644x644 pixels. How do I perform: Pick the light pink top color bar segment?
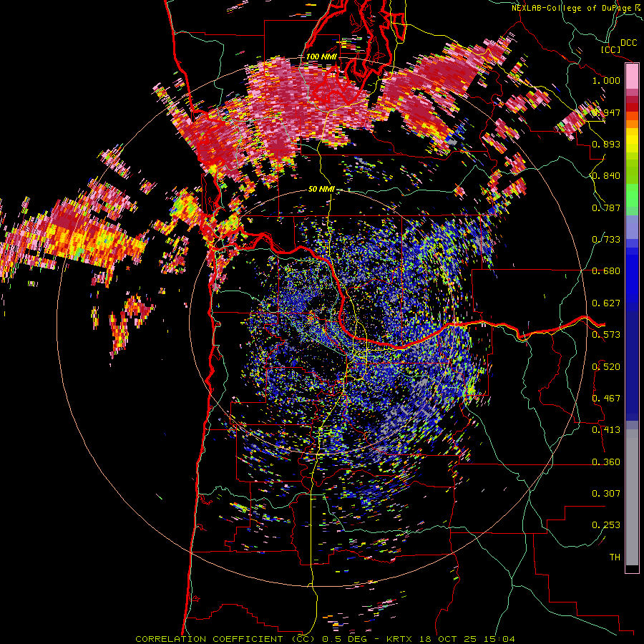632,77
